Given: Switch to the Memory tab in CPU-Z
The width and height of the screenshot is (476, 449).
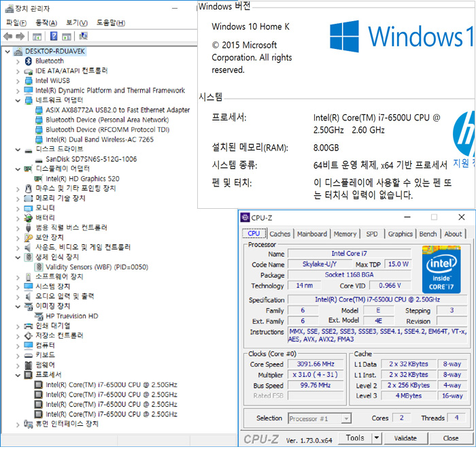Looking at the screenshot, I should point(345,234).
